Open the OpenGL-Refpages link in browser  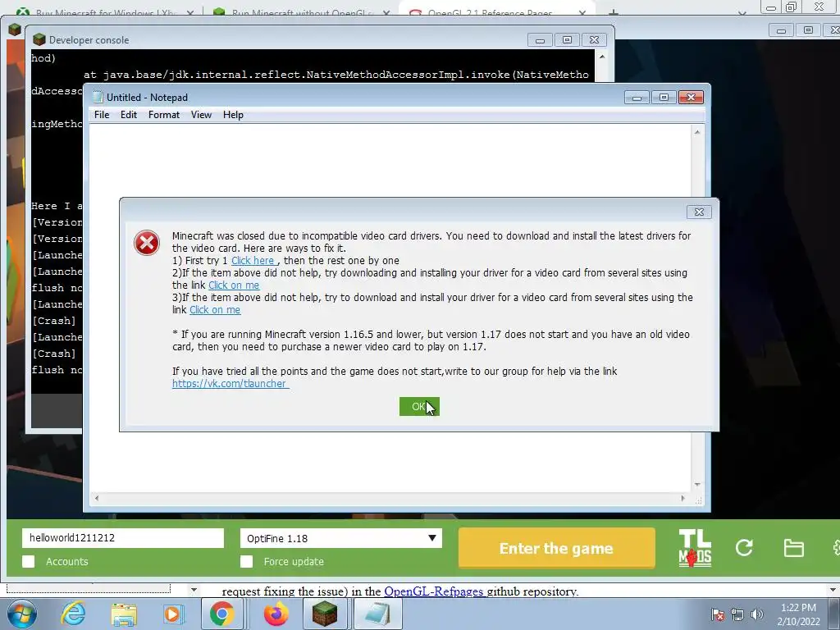(433, 591)
